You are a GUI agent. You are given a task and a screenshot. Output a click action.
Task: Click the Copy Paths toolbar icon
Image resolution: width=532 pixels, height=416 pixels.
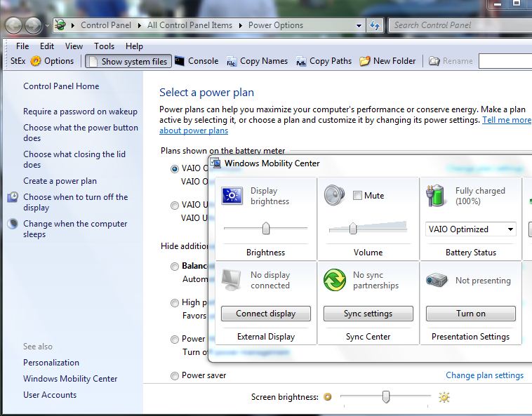(301, 61)
